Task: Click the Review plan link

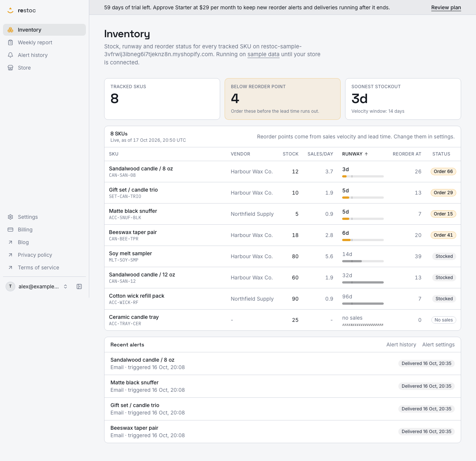Action: click(446, 7)
